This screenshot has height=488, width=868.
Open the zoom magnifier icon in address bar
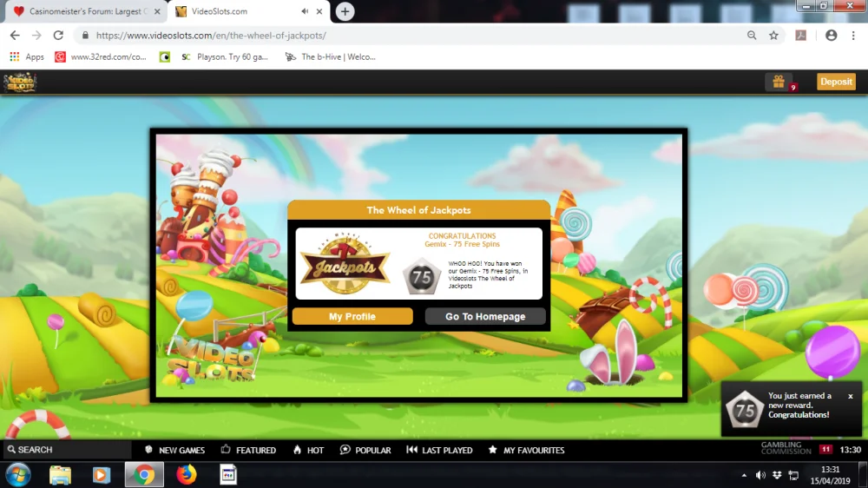click(752, 36)
